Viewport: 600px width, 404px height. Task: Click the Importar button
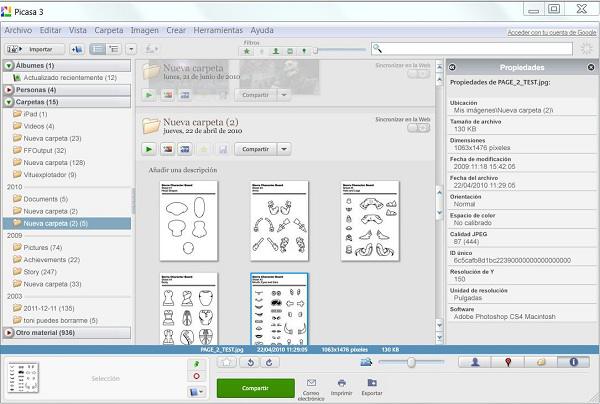(x=35, y=49)
